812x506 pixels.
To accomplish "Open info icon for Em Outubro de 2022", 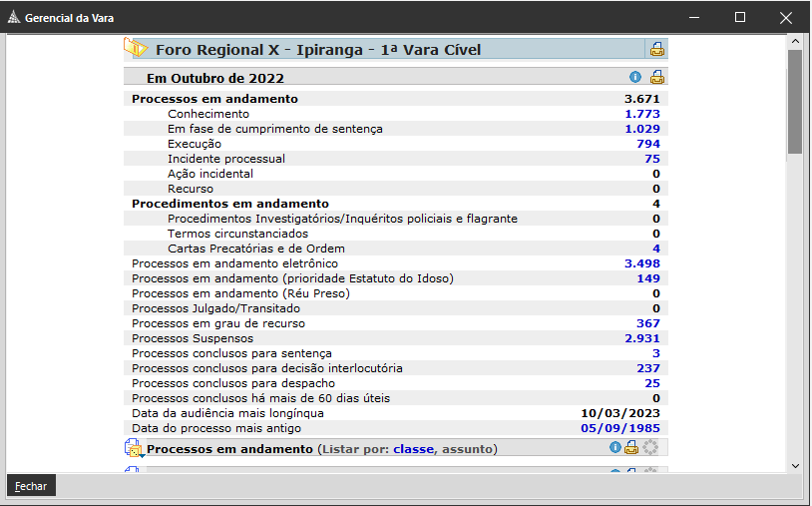I will 635,77.
